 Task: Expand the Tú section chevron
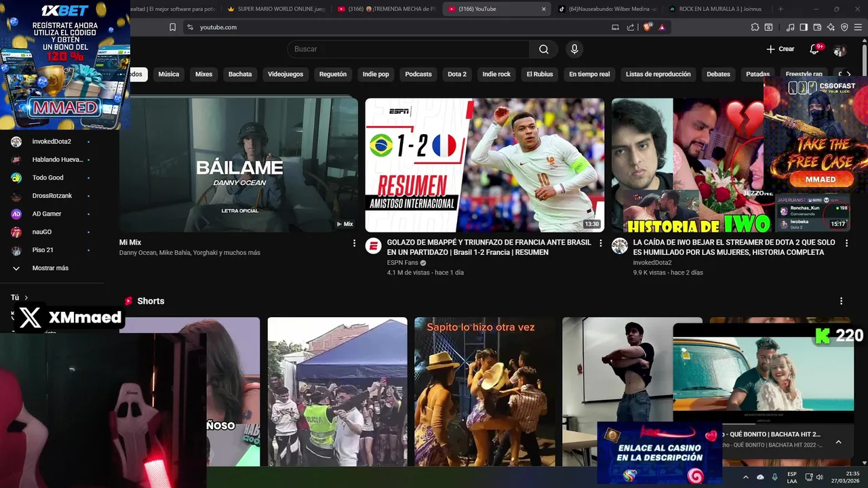point(26,298)
